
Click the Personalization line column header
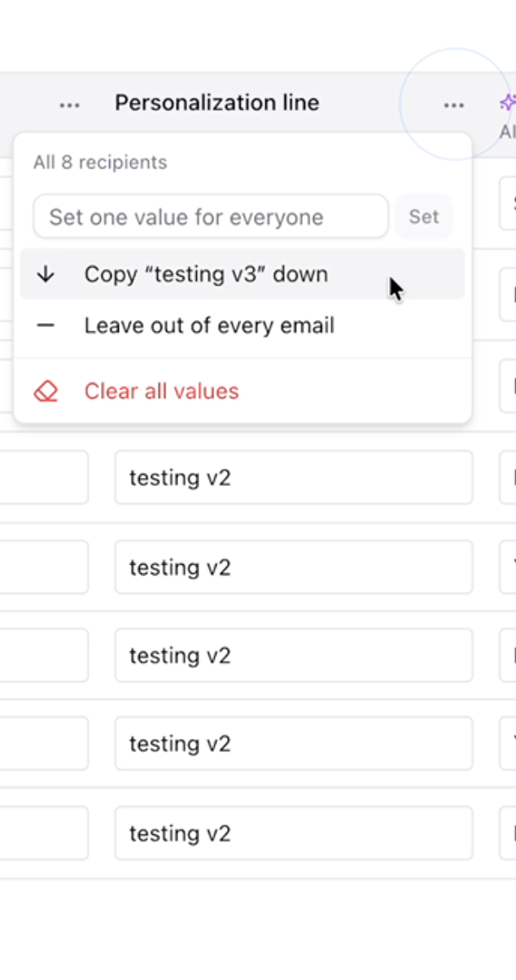pyautogui.click(x=216, y=103)
